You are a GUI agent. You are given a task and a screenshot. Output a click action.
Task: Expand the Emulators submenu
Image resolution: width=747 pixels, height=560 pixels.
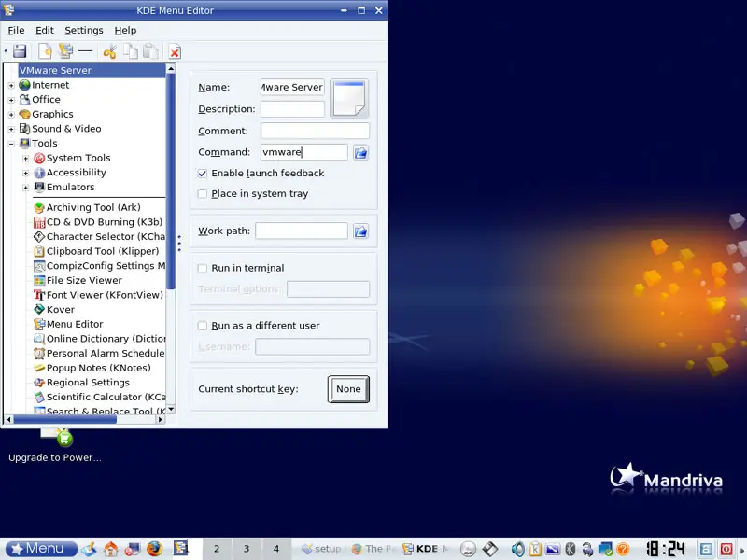[26, 188]
